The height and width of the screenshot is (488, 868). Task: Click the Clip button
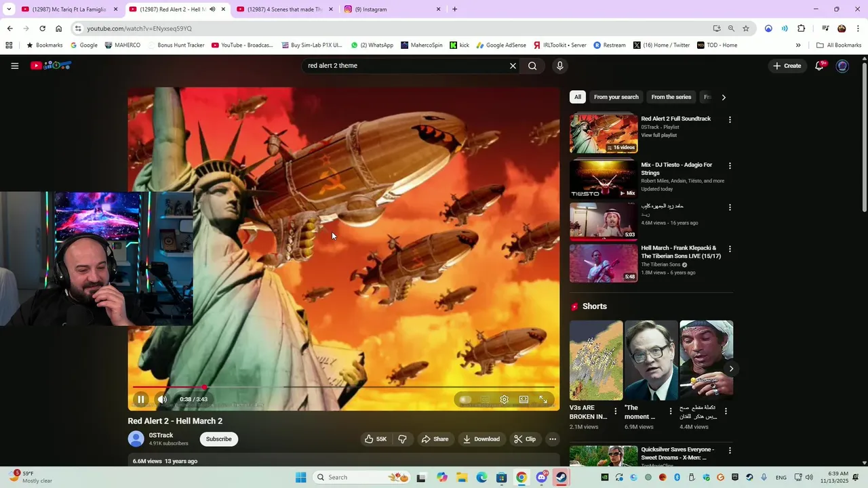pyautogui.click(x=525, y=439)
